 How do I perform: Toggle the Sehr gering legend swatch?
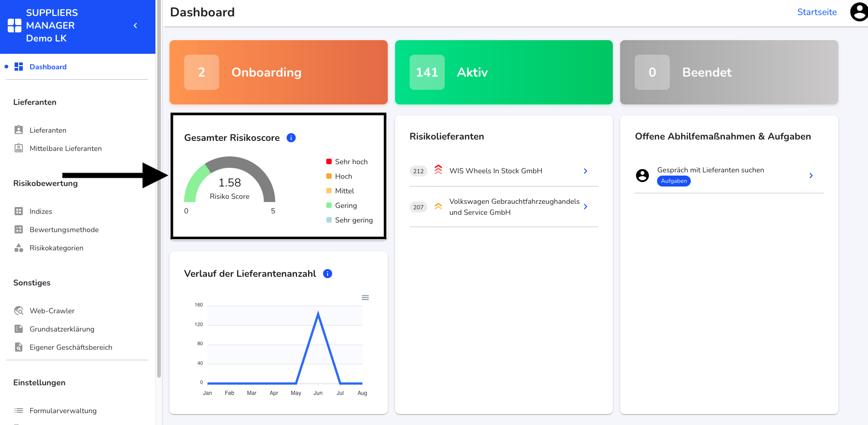329,220
